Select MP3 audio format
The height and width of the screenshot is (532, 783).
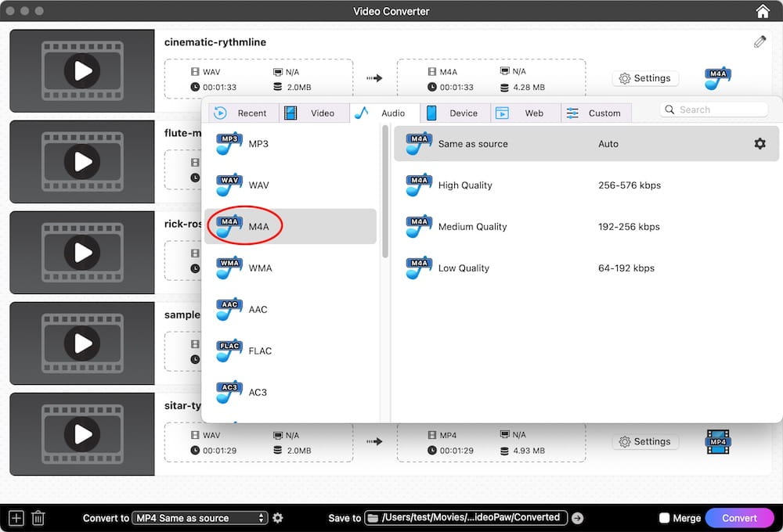[x=290, y=144]
